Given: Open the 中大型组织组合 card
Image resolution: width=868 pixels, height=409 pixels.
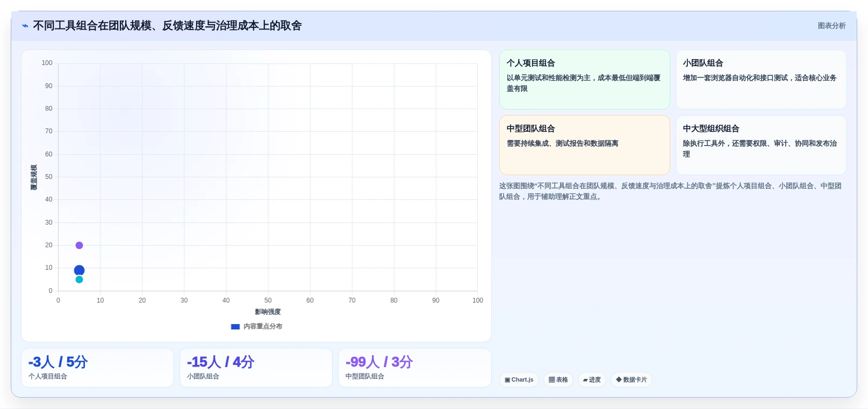Looking at the screenshot, I should pos(761,145).
